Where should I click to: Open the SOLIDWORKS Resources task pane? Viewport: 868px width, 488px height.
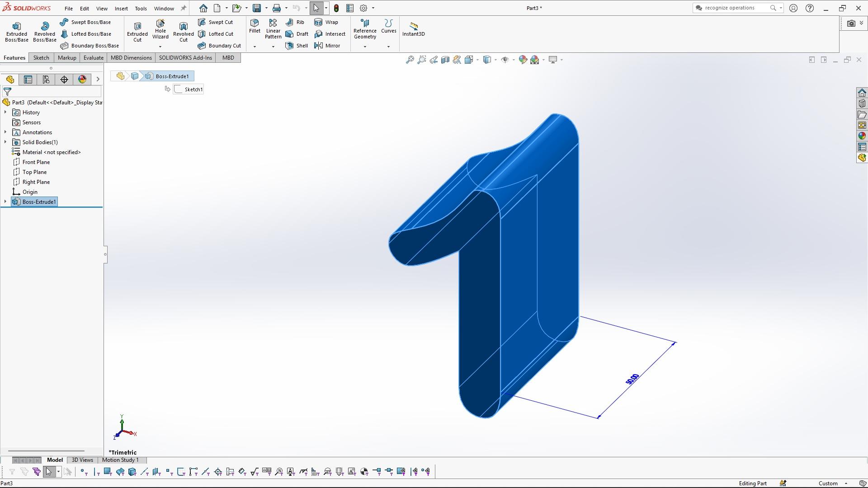pos(862,93)
